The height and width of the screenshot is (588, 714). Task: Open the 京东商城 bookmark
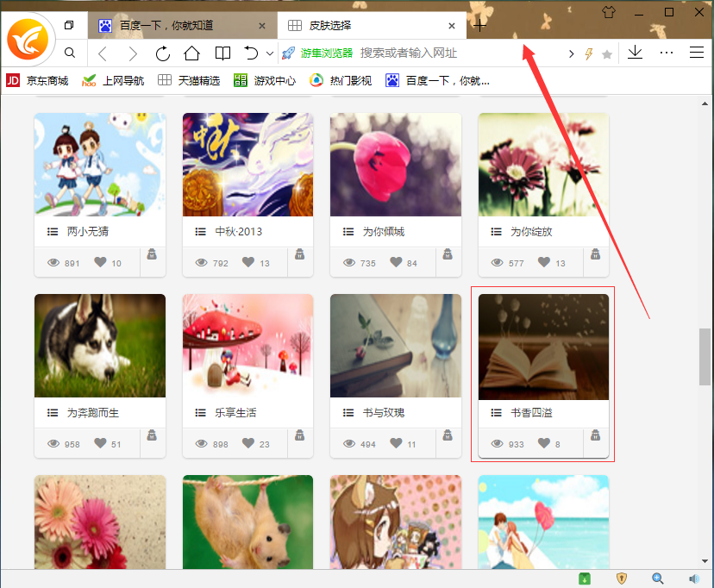[x=37, y=81]
